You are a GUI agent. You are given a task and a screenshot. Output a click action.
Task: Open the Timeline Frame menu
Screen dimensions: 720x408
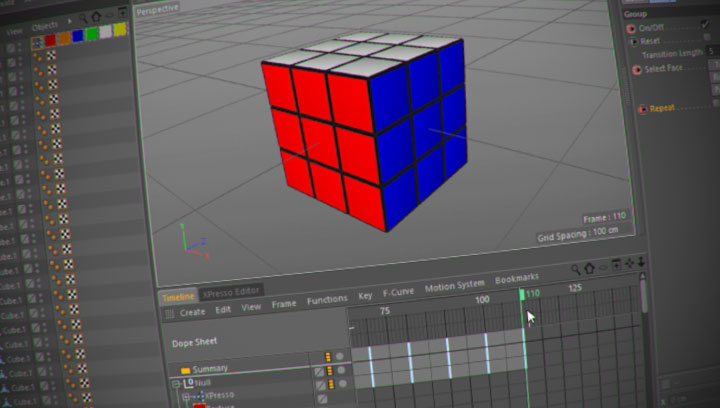tap(284, 304)
